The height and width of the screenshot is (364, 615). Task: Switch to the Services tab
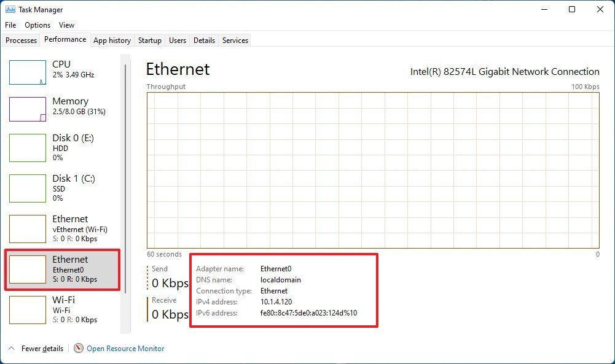point(235,40)
